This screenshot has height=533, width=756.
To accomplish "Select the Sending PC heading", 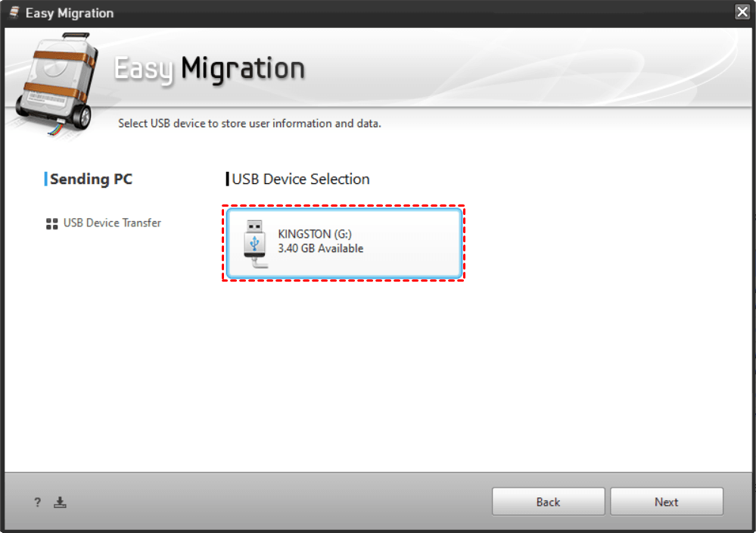I will tap(91, 179).
